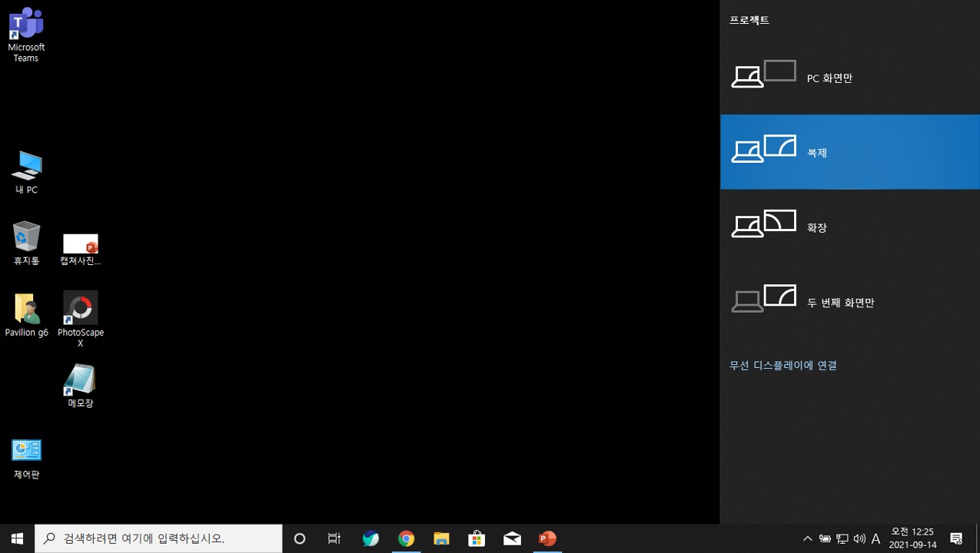Open the volume speaker tray icon
Image resolution: width=980 pixels, height=553 pixels.
pyautogui.click(x=859, y=538)
